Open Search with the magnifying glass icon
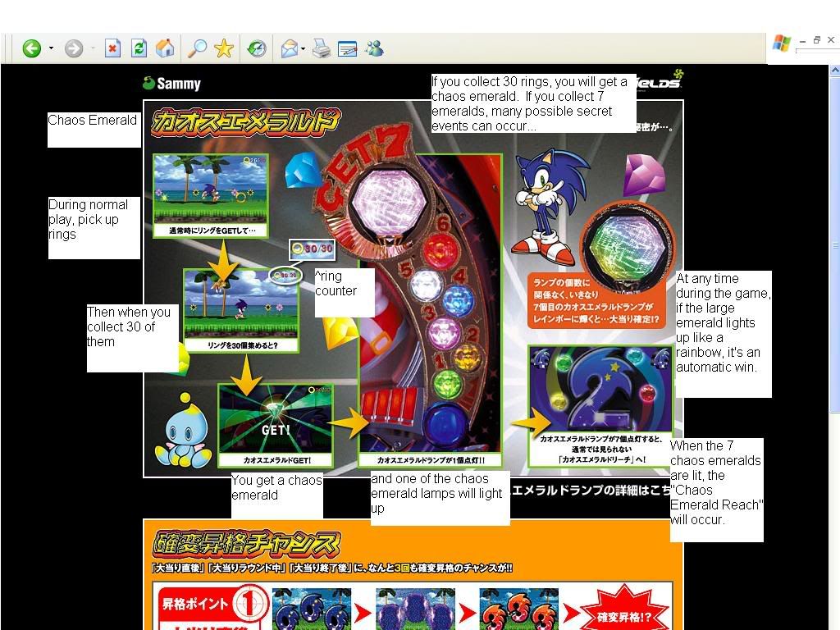 [197, 49]
